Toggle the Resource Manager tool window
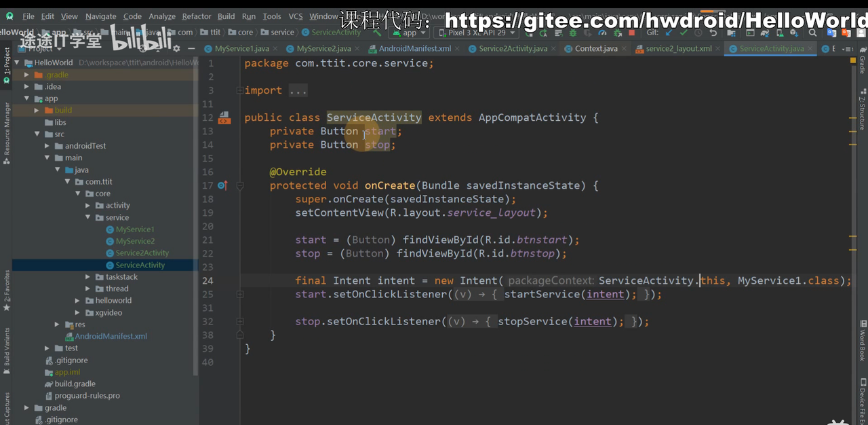Viewport: 868px width, 425px height. coord(6,132)
